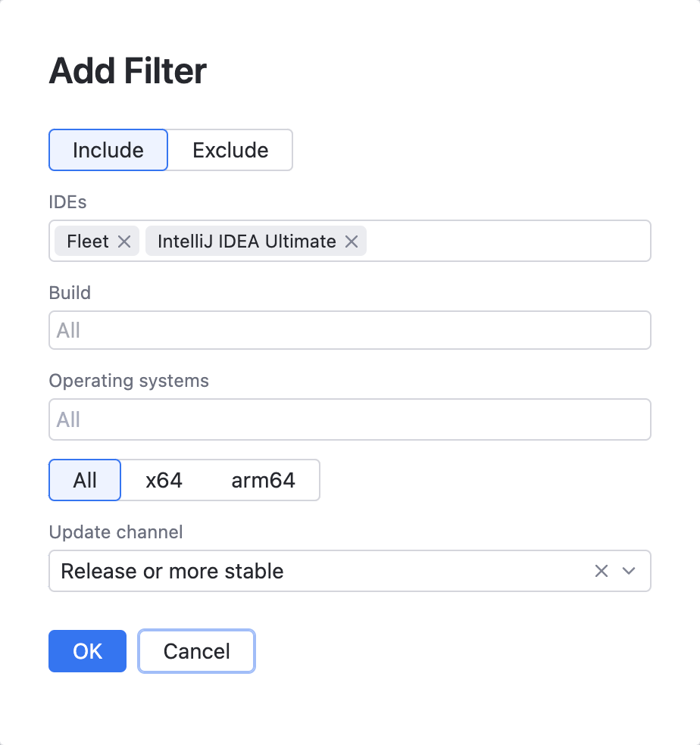Select x64 architecture

(164, 480)
